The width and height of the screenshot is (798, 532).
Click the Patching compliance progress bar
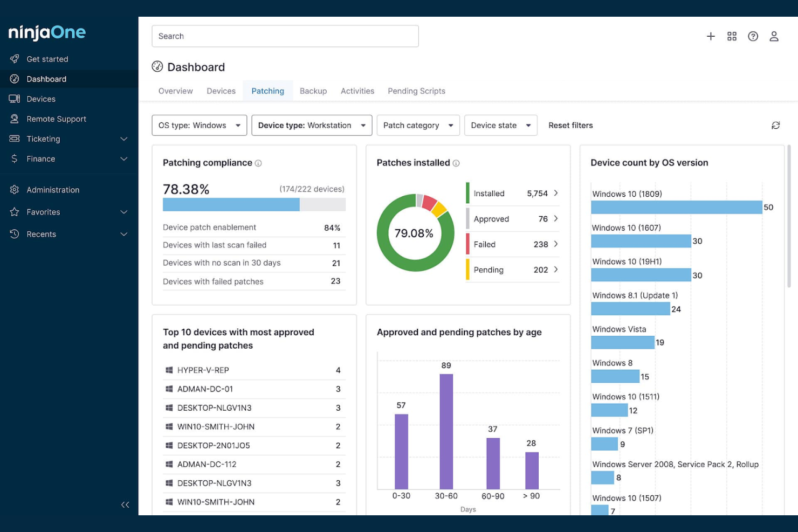[254, 205]
